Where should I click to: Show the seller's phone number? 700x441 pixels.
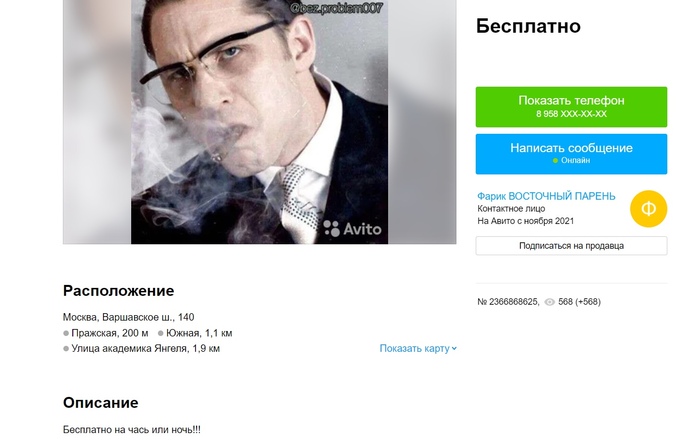tap(571, 107)
